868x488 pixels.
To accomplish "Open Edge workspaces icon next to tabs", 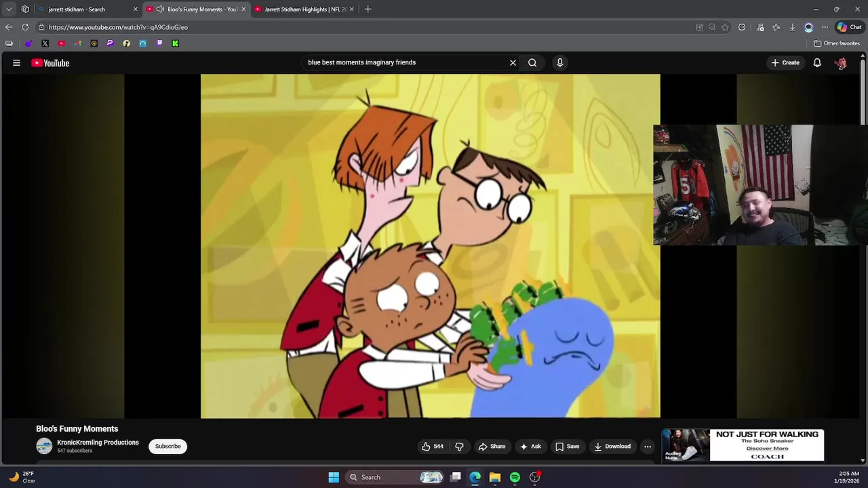I will [25, 9].
